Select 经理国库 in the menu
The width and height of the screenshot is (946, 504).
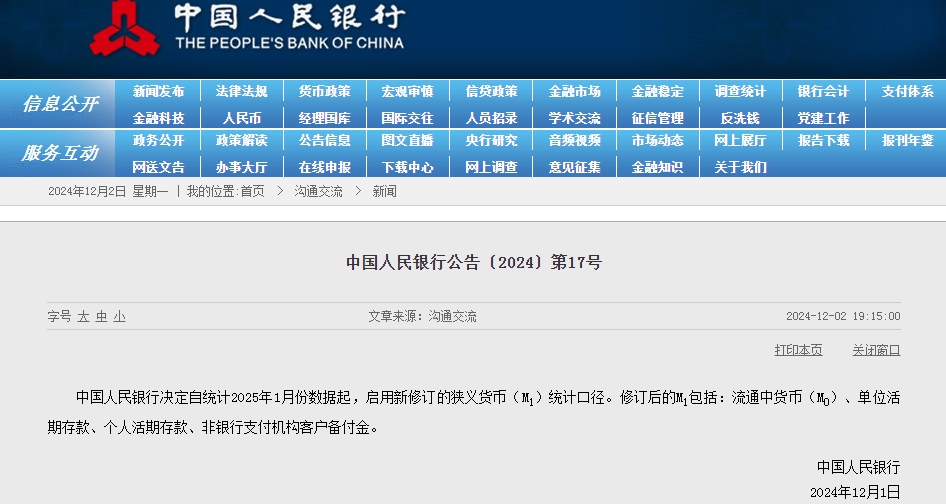point(325,118)
